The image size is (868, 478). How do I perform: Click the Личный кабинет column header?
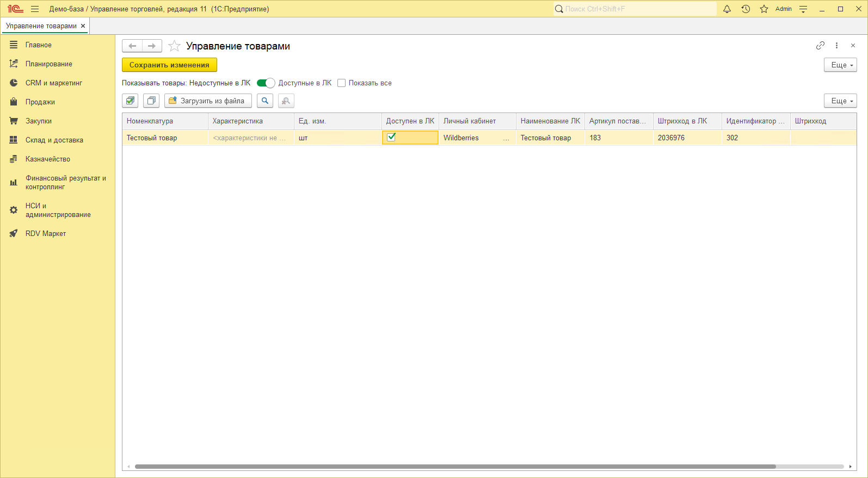(x=477, y=121)
